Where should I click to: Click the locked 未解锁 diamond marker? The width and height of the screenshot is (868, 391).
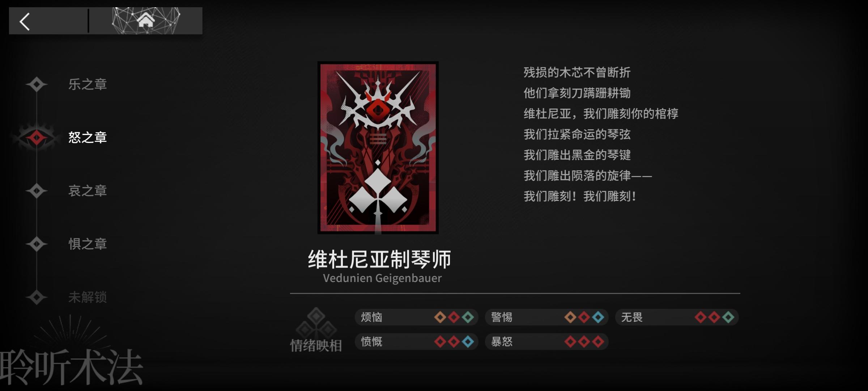pos(37,297)
